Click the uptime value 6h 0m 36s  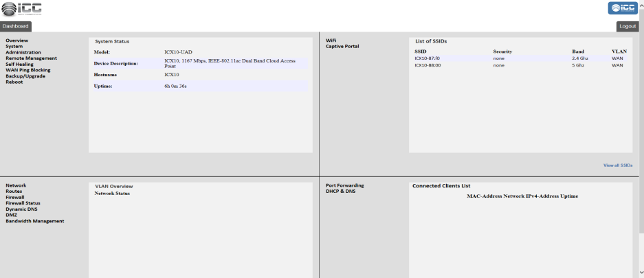coord(175,86)
